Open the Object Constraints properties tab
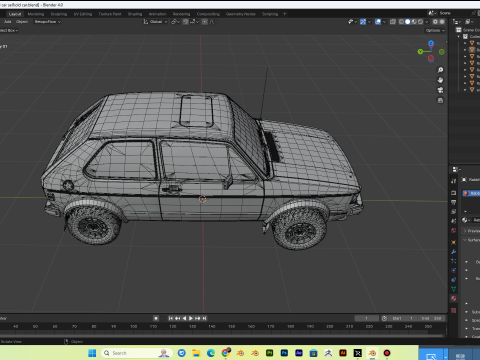This screenshot has width=480, height=360. click(453, 280)
